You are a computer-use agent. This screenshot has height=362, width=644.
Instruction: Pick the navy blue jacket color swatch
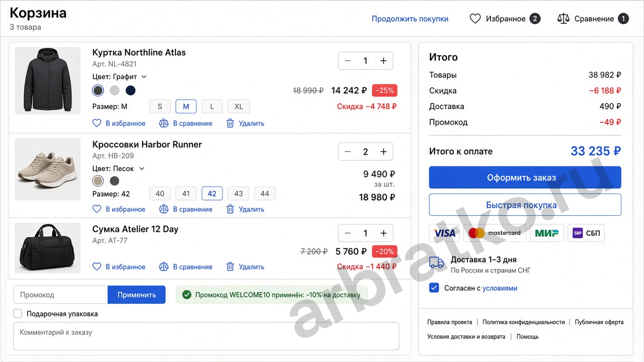tap(131, 90)
